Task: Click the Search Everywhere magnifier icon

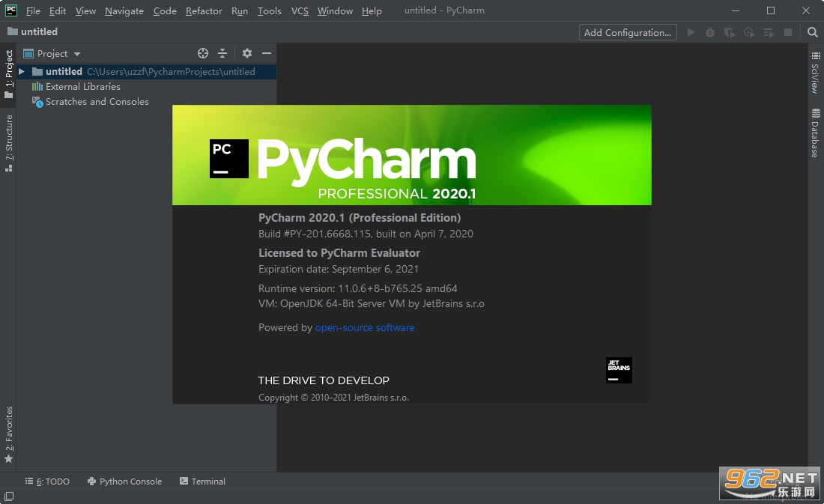Action: coord(813,32)
